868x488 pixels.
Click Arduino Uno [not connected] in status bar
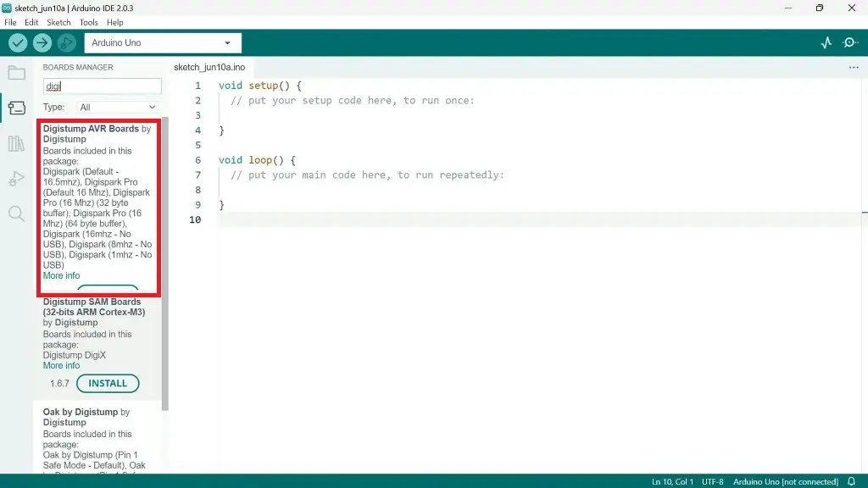(x=786, y=482)
